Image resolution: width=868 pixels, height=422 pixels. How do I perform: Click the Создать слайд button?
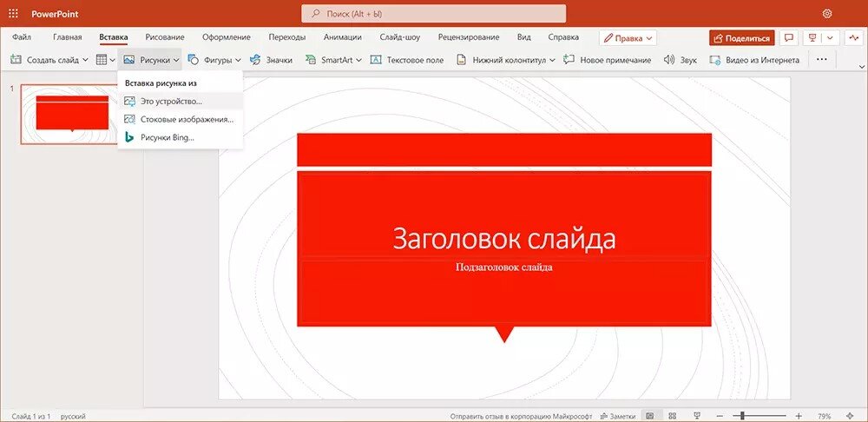pyautogui.click(x=44, y=60)
